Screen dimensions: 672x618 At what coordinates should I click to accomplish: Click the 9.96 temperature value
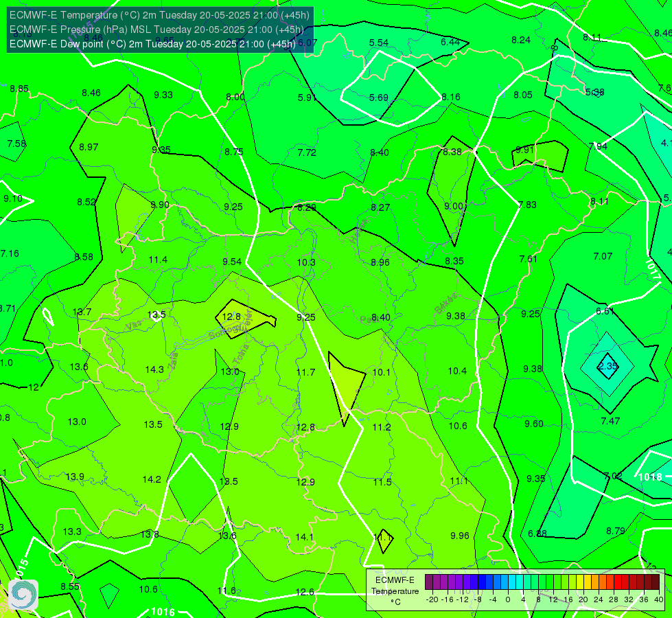tap(460, 536)
